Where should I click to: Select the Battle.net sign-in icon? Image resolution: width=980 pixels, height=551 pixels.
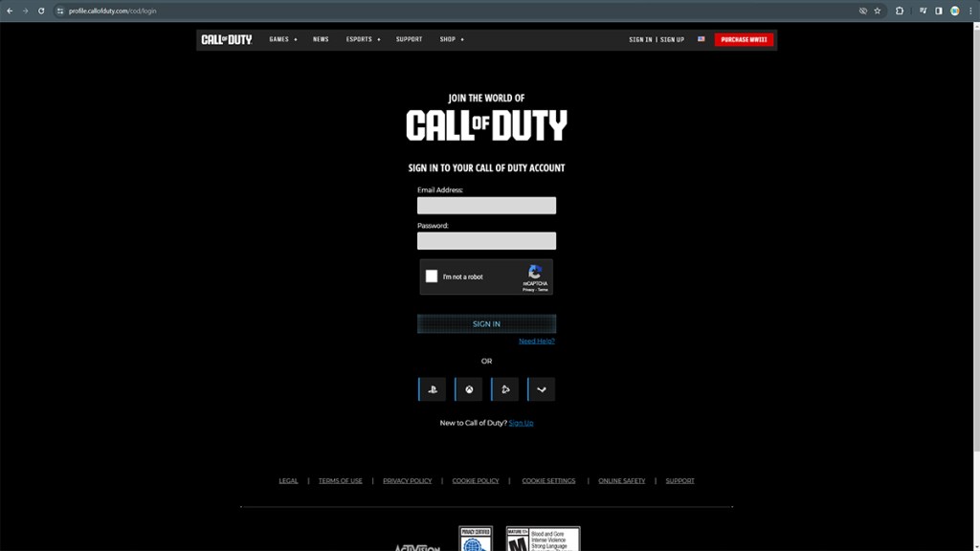pyautogui.click(x=505, y=388)
